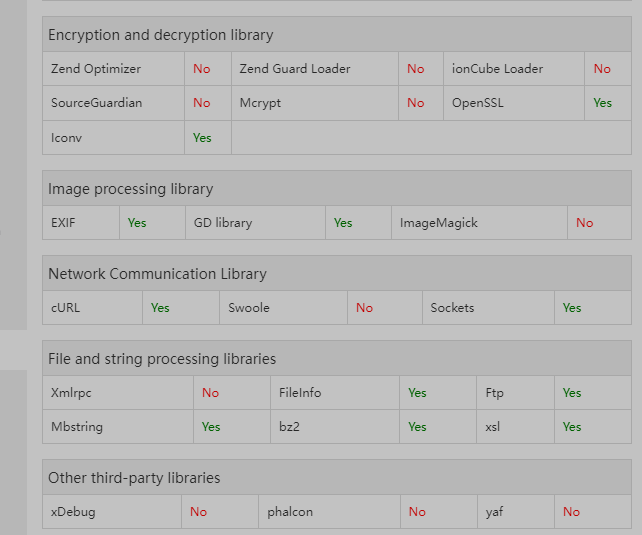The height and width of the screenshot is (535, 642).
Task: Click the Network Communication Library heading
Action: 158,274
